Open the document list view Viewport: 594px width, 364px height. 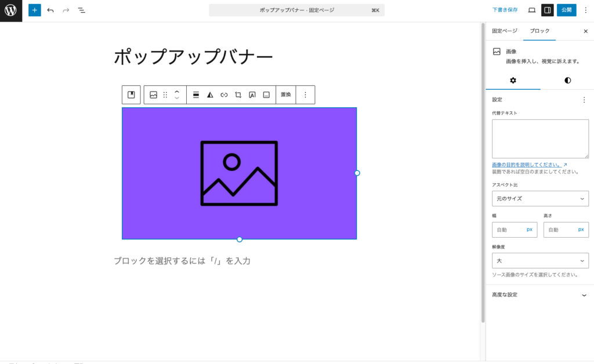point(82,10)
